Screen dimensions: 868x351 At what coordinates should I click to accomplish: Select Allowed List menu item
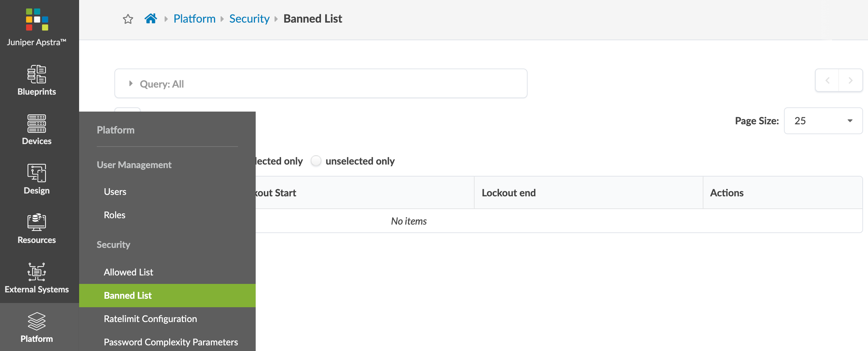(x=129, y=272)
